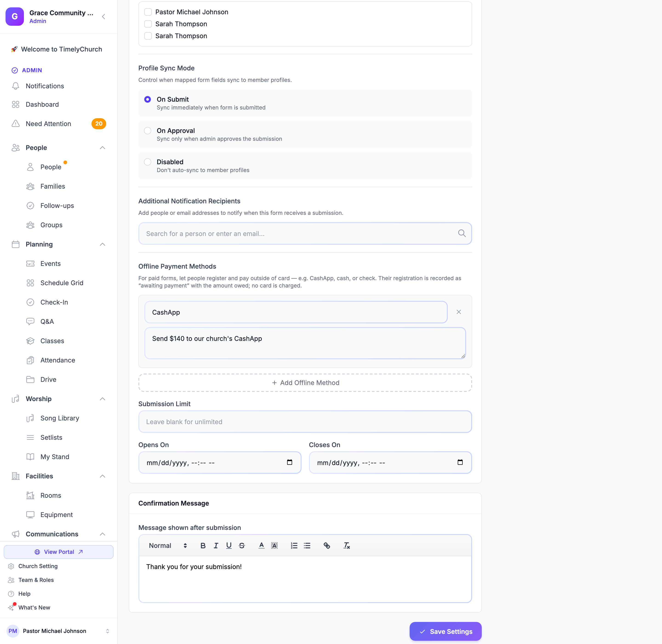The width and height of the screenshot is (662, 644).
Task: Open View Portal link
Action: point(58,552)
